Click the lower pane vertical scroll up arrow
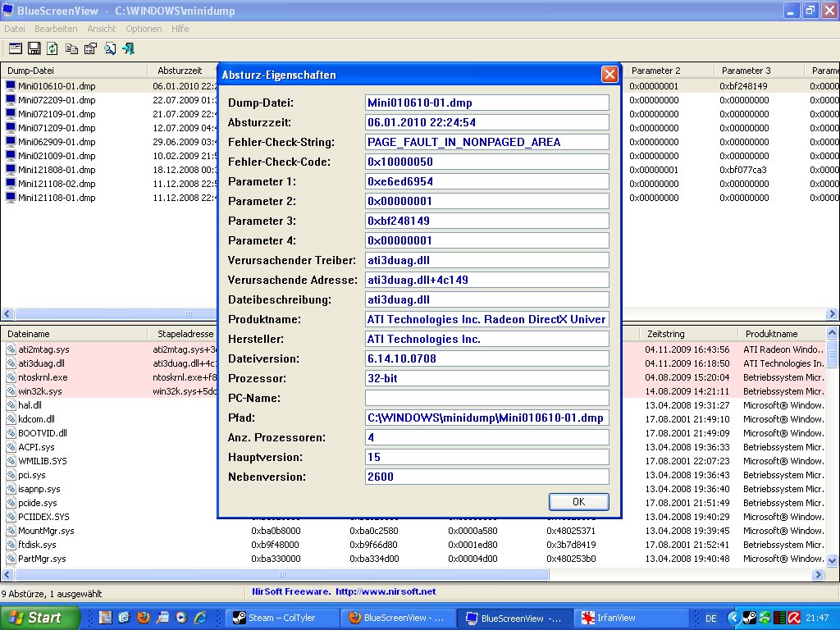This screenshot has height=630, width=840. [832, 333]
